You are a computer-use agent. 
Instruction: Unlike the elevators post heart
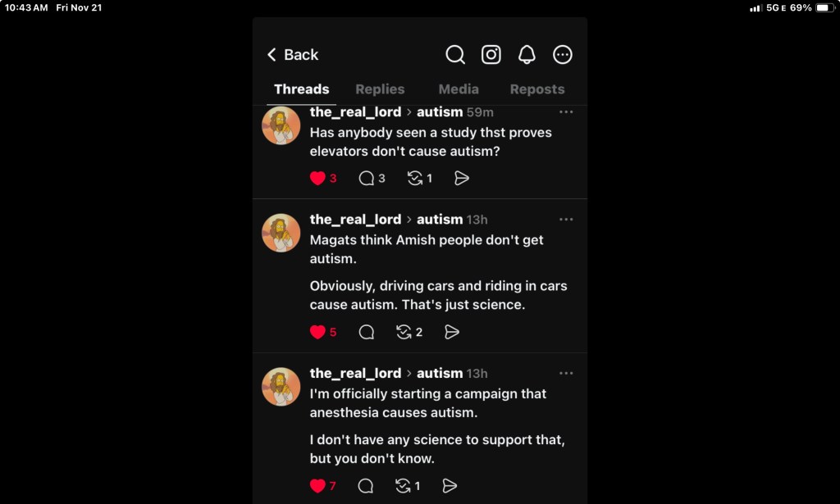tap(317, 178)
